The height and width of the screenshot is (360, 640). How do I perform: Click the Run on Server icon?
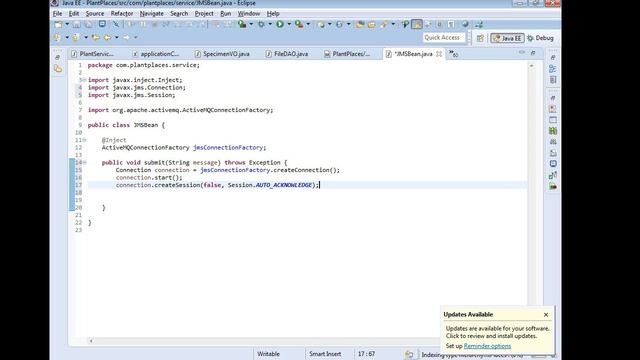click(x=242, y=24)
